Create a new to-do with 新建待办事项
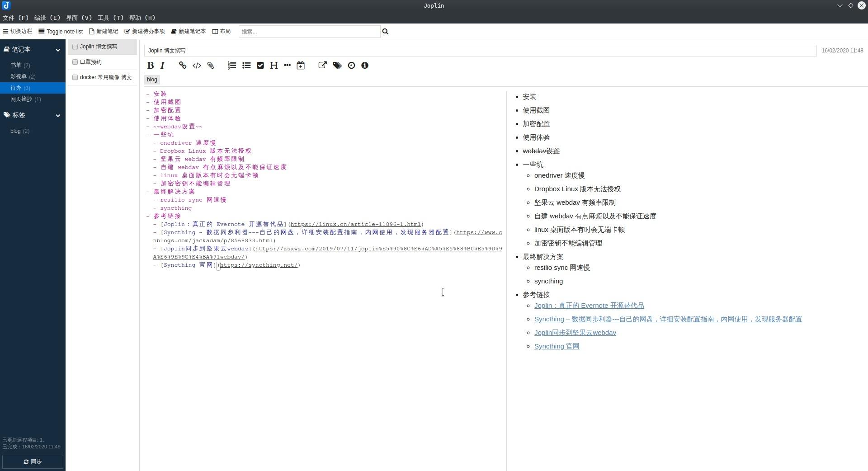 click(145, 31)
